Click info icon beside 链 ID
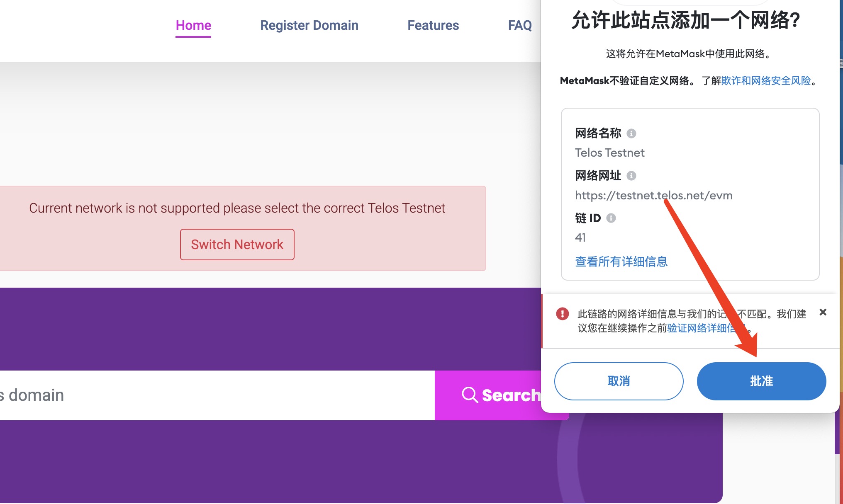The width and height of the screenshot is (843, 504). (611, 218)
